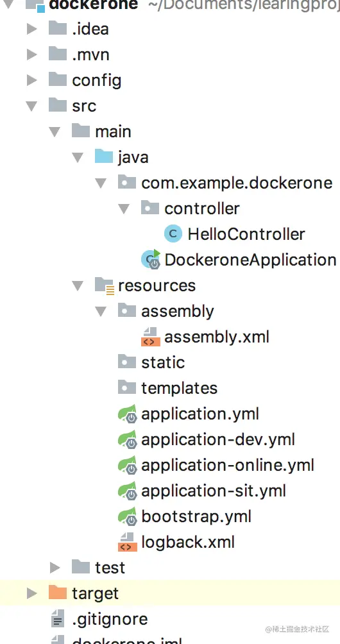The image size is (340, 644).
Task: Click the application.yml Spring config icon
Action: (127, 414)
